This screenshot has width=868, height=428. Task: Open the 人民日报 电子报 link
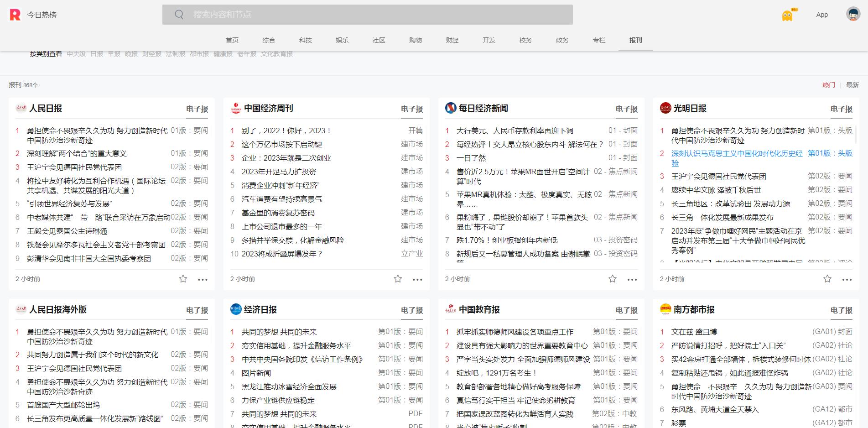[196, 110]
